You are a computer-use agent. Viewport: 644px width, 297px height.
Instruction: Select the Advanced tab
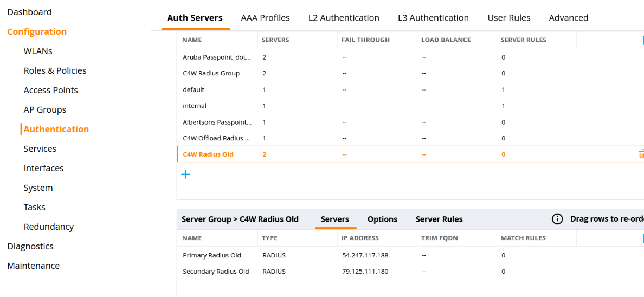568,18
